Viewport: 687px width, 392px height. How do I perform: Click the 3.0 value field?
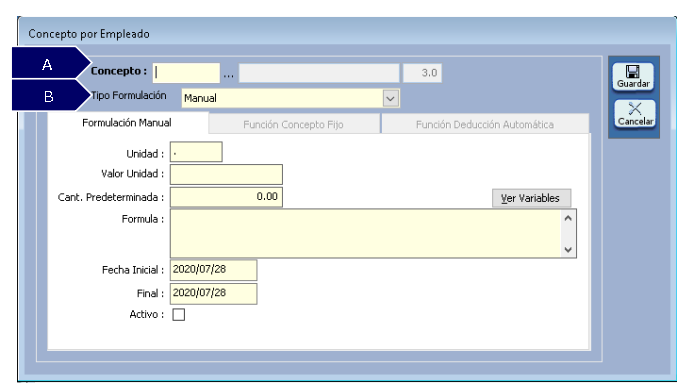pos(422,73)
